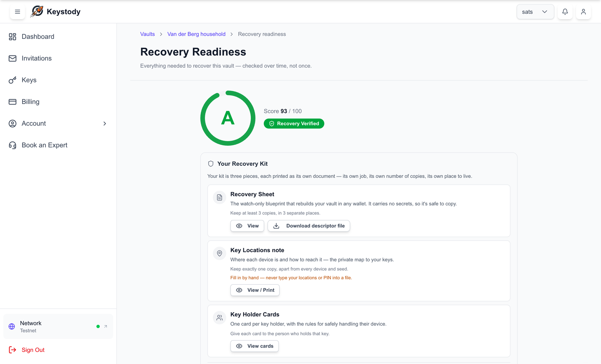Open Account in sidebar
Image resolution: width=601 pixels, height=364 pixels.
click(x=58, y=124)
